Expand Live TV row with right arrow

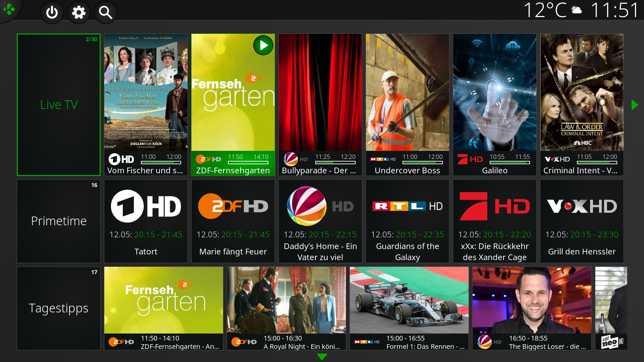point(635,105)
